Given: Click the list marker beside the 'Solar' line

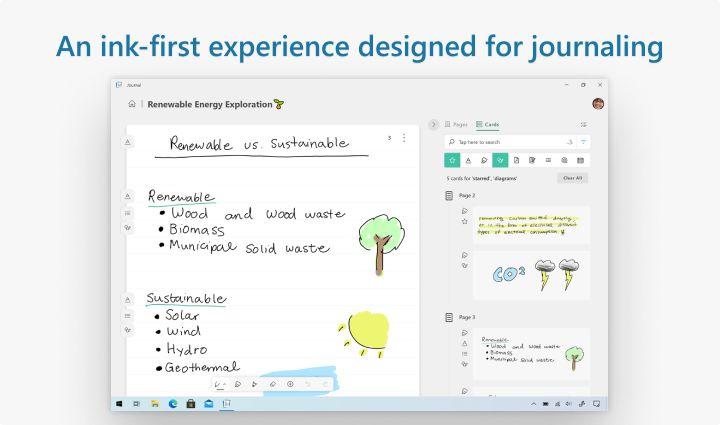Looking at the screenshot, I should [128, 316].
